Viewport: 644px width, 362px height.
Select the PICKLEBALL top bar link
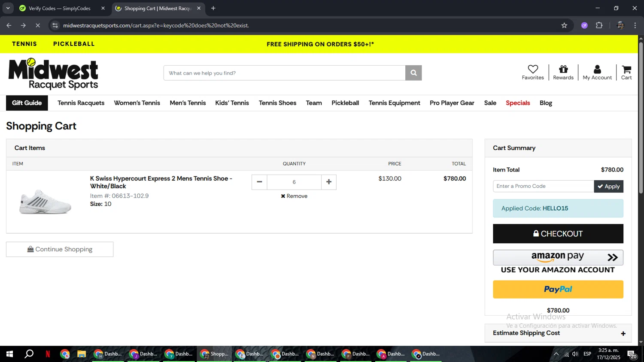(x=74, y=44)
